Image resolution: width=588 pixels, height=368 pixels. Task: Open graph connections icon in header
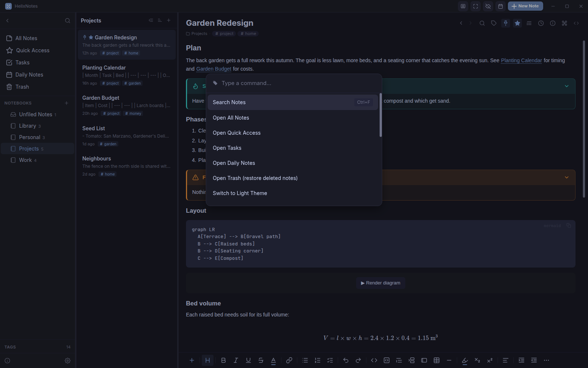pyautogui.click(x=564, y=23)
